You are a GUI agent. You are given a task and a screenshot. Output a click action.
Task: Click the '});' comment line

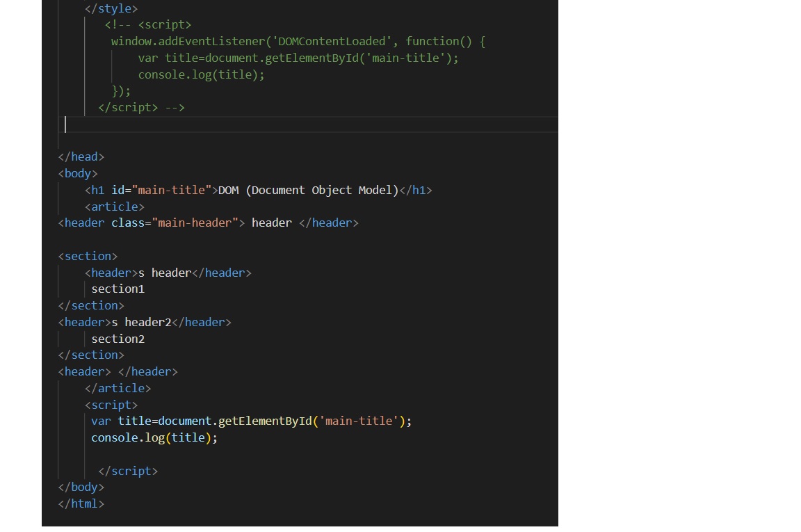click(x=121, y=91)
